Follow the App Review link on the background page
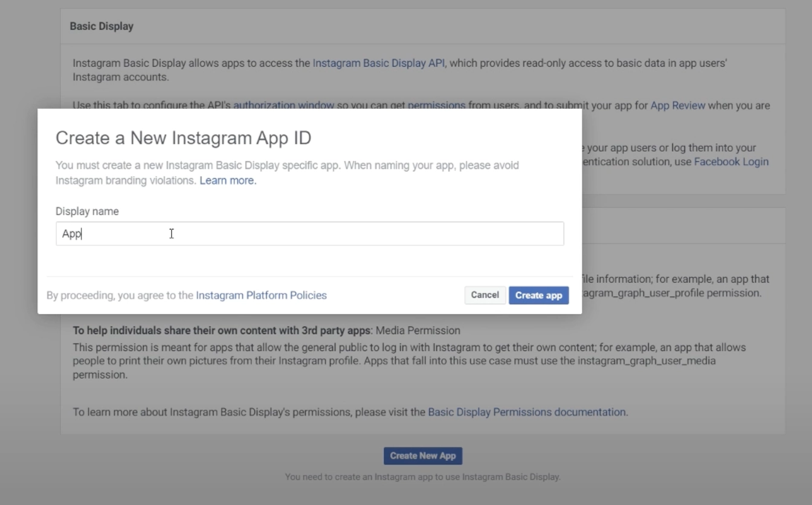The image size is (812, 505). 678,106
